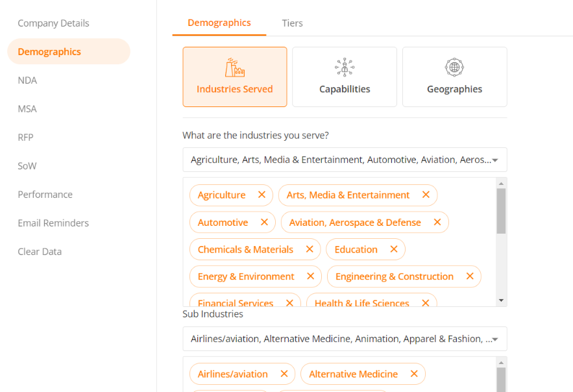Go to the Performance section
This screenshot has width=573, height=392.
pos(45,194)
